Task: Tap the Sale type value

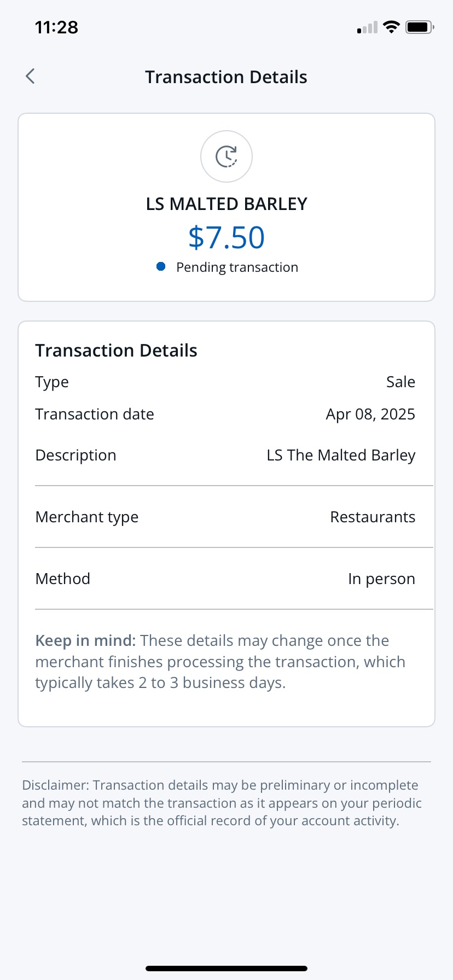Action: point(400,382)
